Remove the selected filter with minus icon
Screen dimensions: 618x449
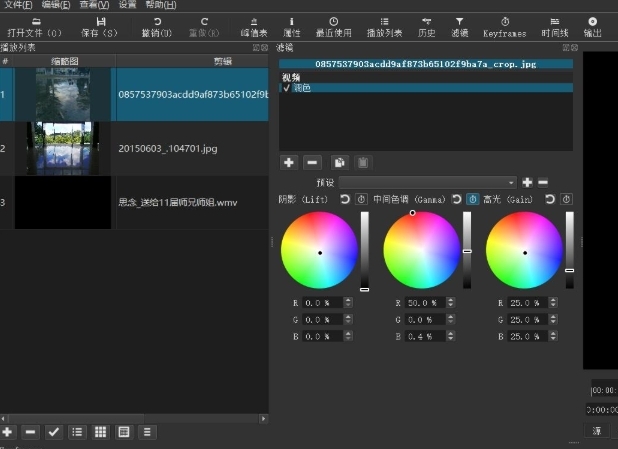point(312,162)
